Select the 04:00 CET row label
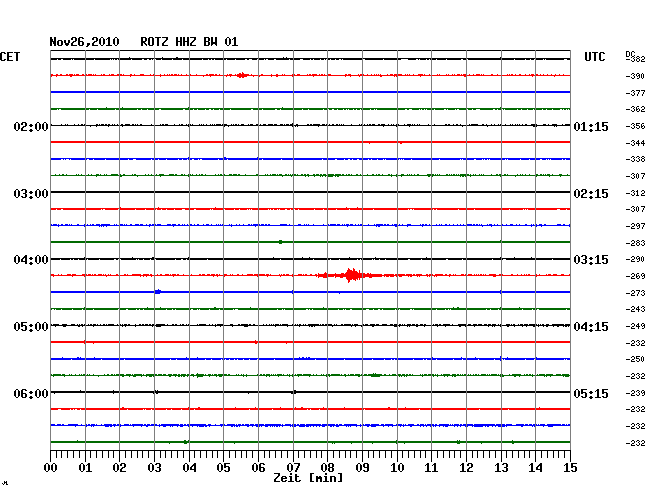The height and width of the screenshot is (494, 650). coord(31,260)
